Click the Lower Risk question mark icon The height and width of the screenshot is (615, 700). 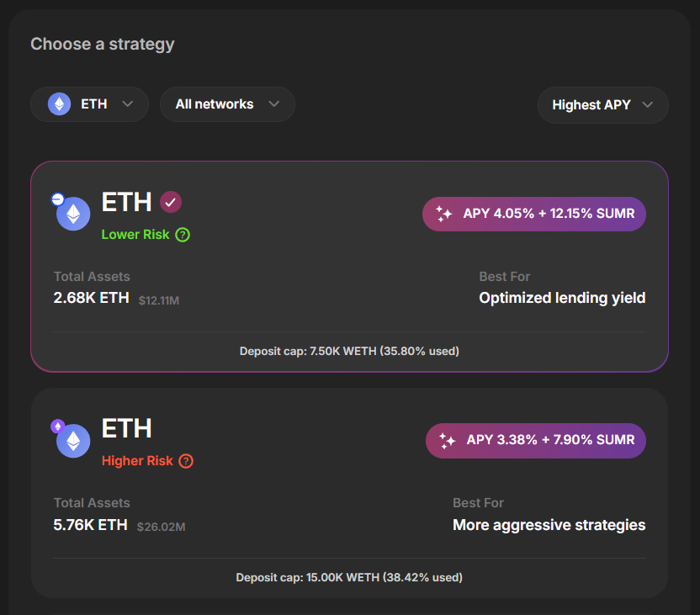pos(183,235)
